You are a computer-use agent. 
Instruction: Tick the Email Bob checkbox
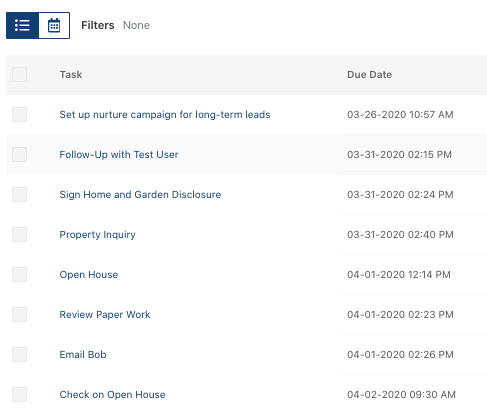pyautogui.click(x=20, y=354)
